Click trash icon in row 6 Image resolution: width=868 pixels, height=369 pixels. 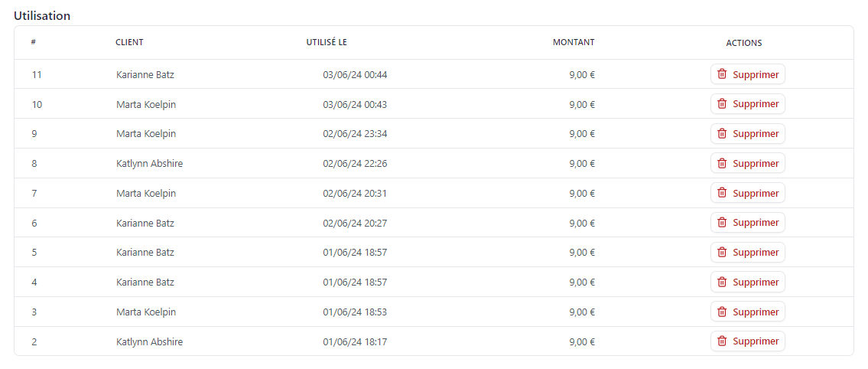[x=722, y=223]
